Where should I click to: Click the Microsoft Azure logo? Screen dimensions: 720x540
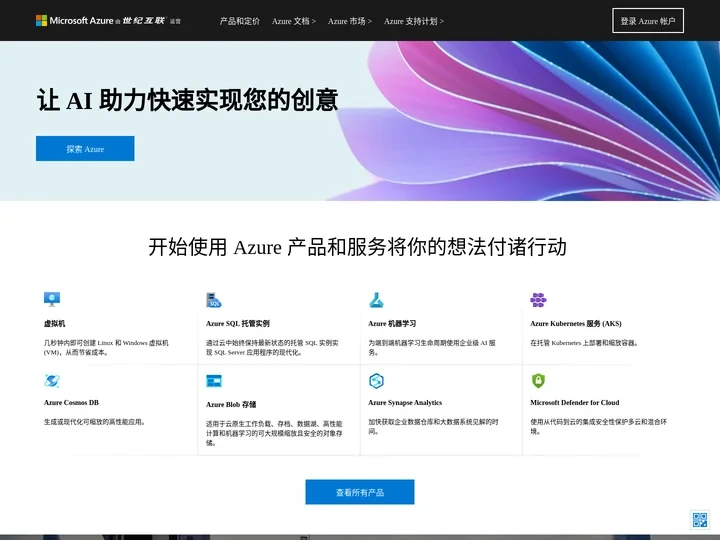pos(108,21)
